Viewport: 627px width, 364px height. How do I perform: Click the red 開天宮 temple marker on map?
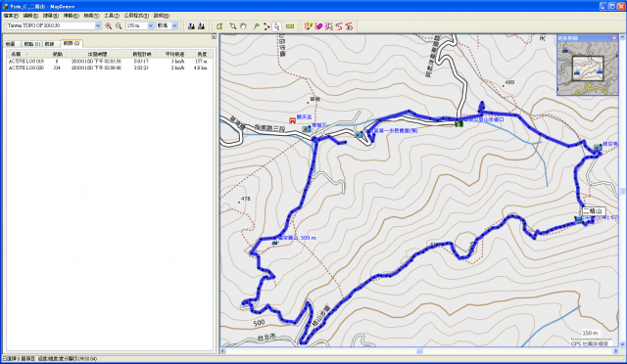tap(292, 120)
